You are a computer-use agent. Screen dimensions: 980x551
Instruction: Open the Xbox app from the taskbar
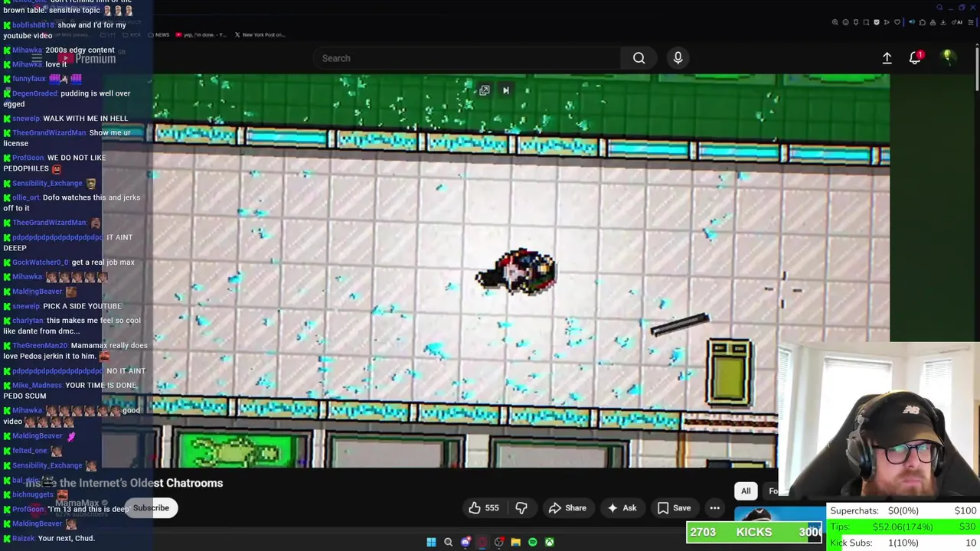point(550,543)
